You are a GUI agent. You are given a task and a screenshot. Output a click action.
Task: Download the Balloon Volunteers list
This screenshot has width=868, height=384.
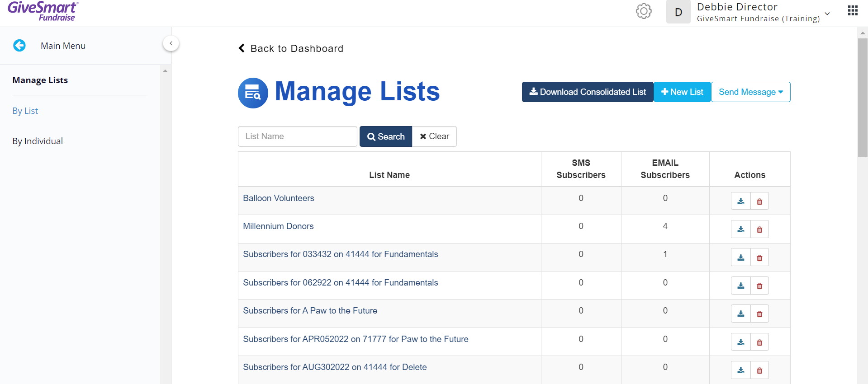point(741,201)
